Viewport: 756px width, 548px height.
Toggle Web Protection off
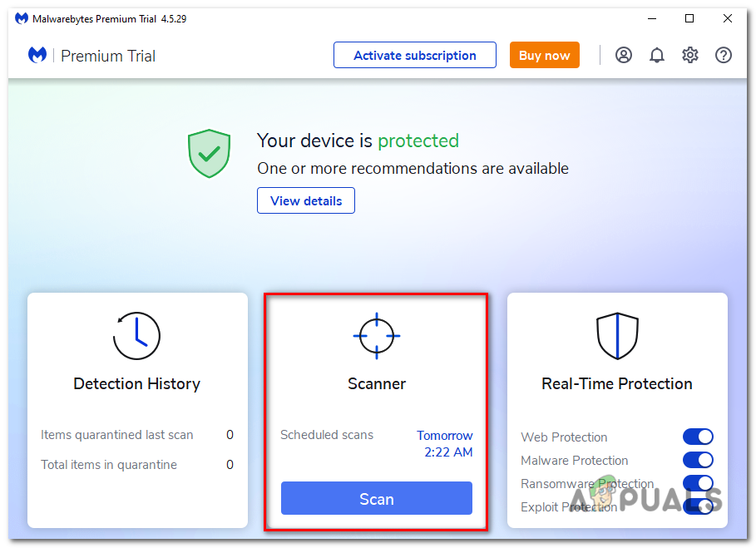698,437
